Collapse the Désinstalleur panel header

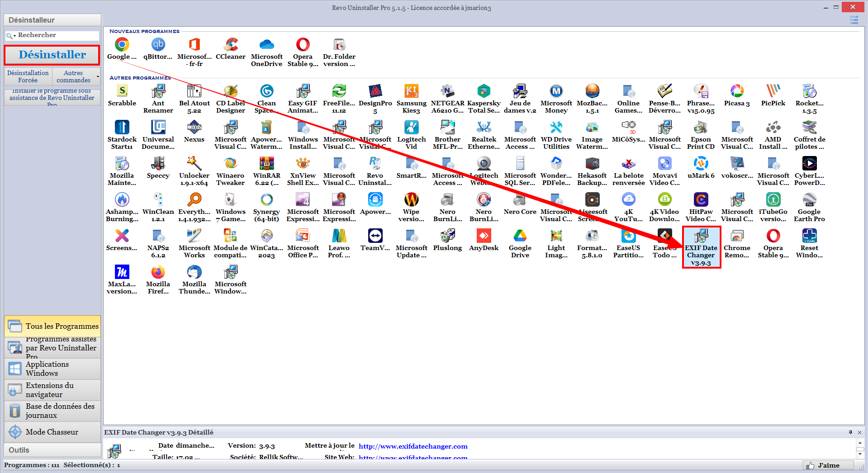point(52,20)
